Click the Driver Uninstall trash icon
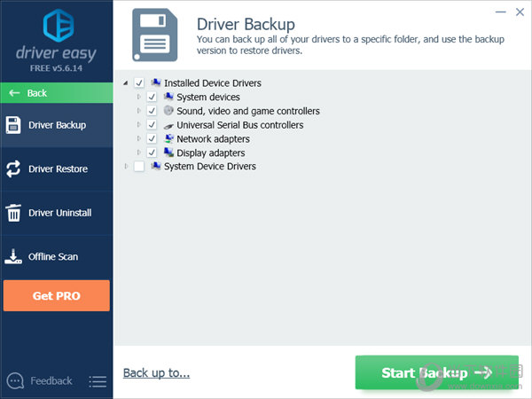The width and height of the screenshot is (532, 399). tap(13, 213)
